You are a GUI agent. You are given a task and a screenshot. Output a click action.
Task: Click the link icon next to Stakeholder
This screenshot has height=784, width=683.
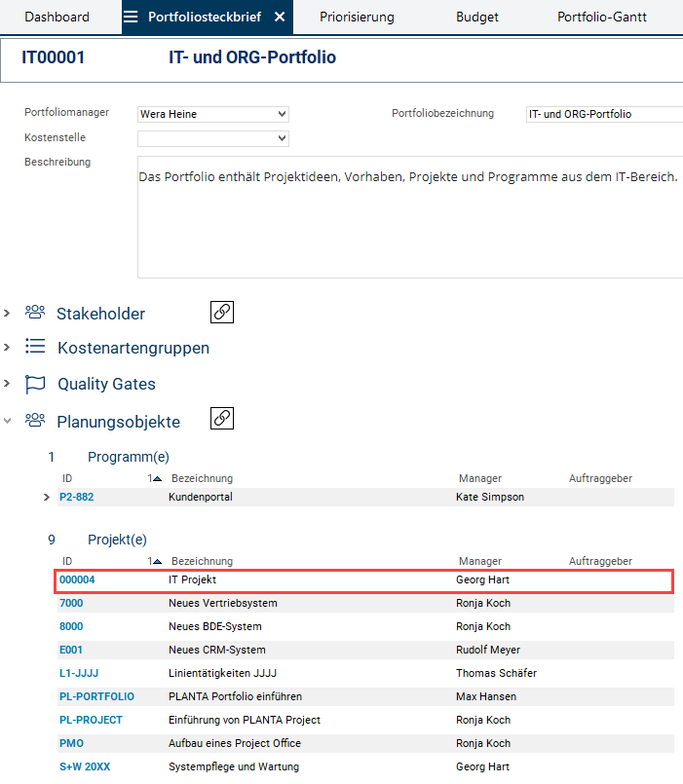[222, 313]
